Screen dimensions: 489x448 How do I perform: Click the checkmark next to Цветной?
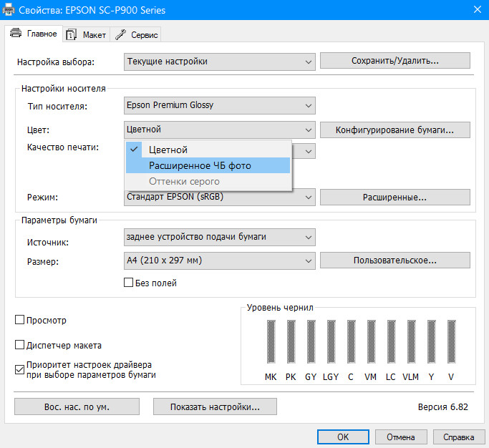tap(134, 150)
